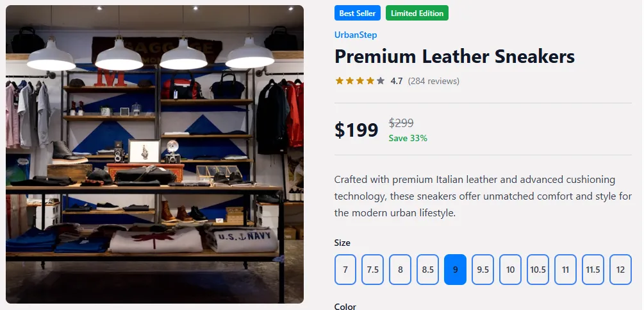Click the selected size 9 button
644x310 pixels.
coord(455,270)
